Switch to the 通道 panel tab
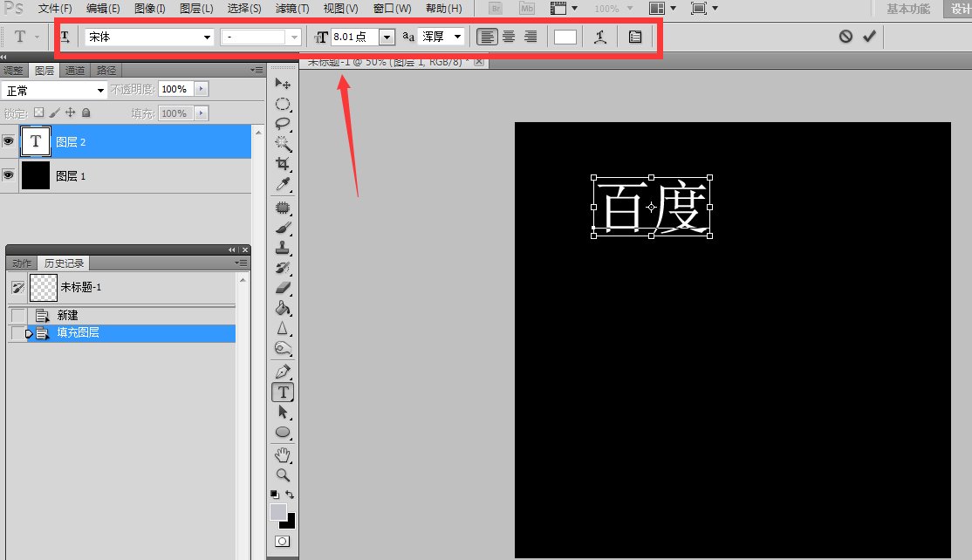The width and height of the screenshot is (972, 560). (74, 70)
